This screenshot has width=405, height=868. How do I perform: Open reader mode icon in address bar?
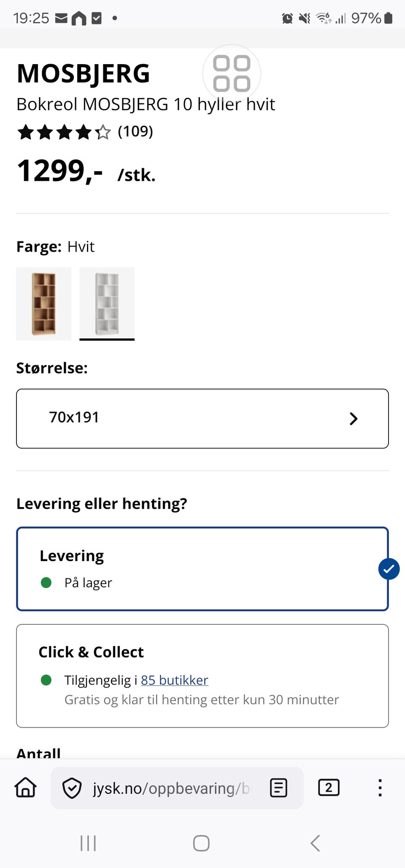[x=278, y=787]
